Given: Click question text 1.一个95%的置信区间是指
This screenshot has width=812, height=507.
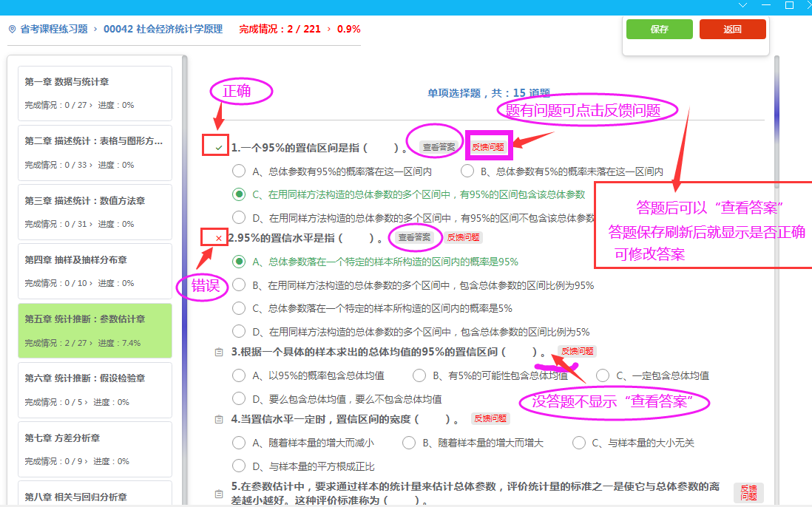Looking at the screenshot, I should click(319, 148).
